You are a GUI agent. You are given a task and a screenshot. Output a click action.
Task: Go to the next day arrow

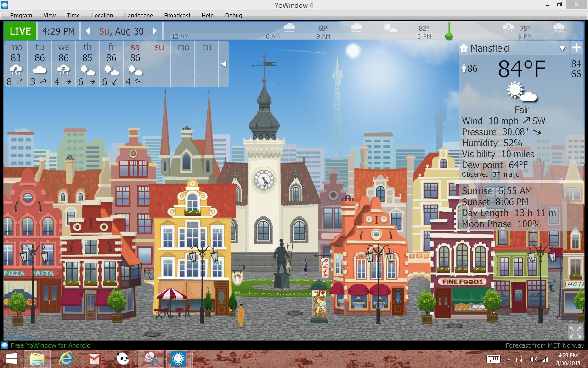point(155,31)
